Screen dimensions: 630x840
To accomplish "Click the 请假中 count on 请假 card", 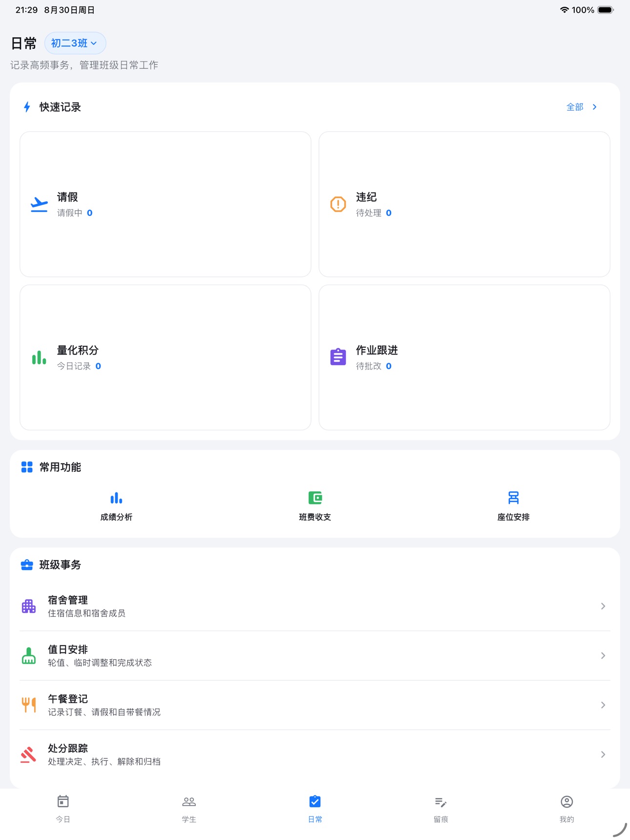I will (x=90, y=213).
